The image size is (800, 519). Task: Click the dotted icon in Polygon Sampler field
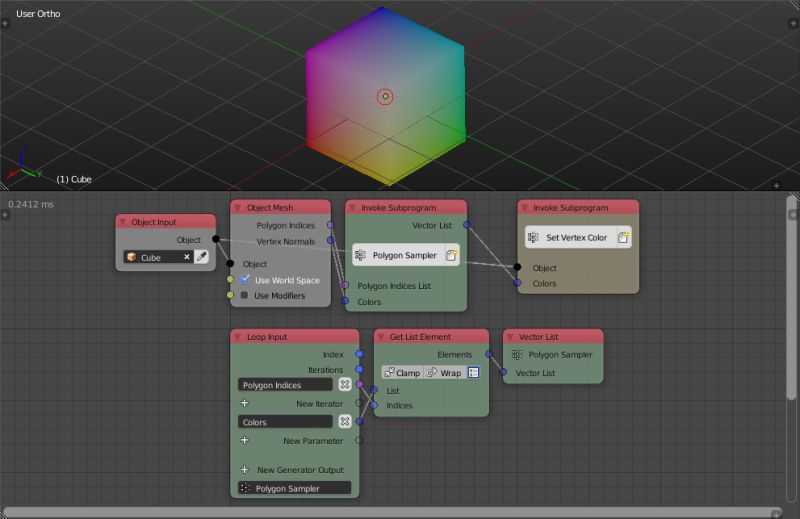point(245,488)
